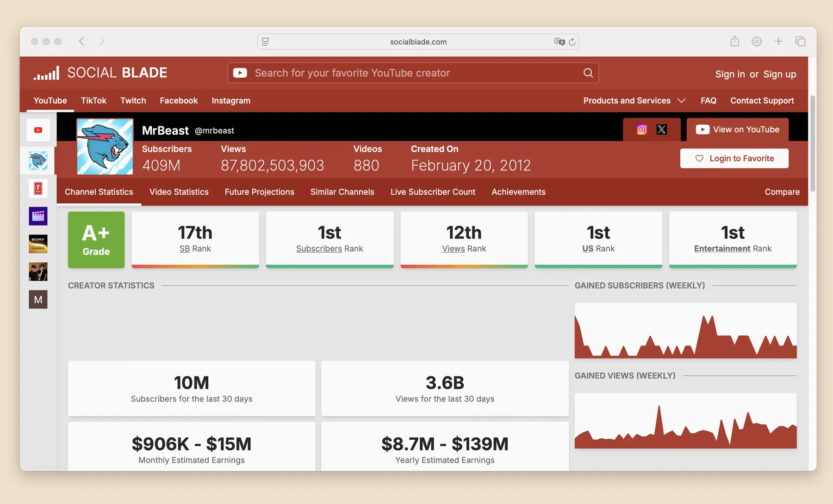Click the 1st Entertainment Rank card
Viewport: 833px width, 504px height.
733,240
